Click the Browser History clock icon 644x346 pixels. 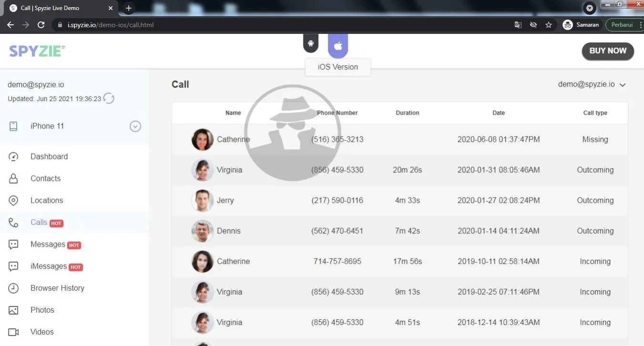(x=13, y=288)
